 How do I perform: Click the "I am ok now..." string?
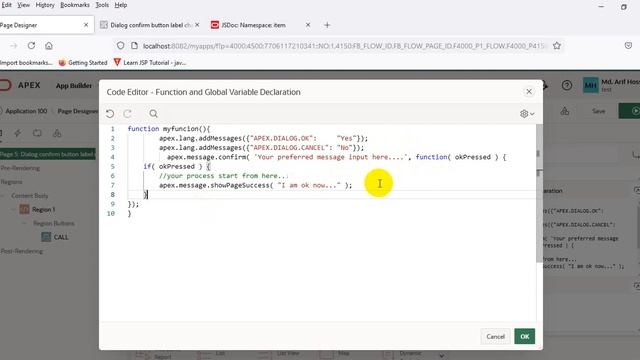pos(309,185)
